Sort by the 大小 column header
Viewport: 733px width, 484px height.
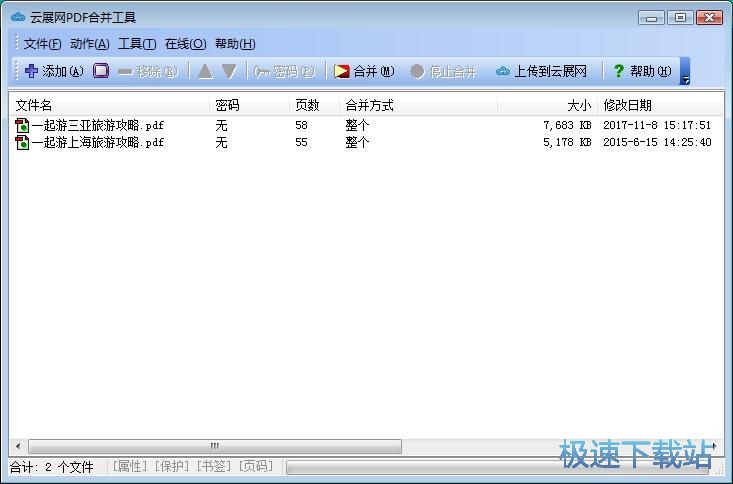(x=547, y=105)
